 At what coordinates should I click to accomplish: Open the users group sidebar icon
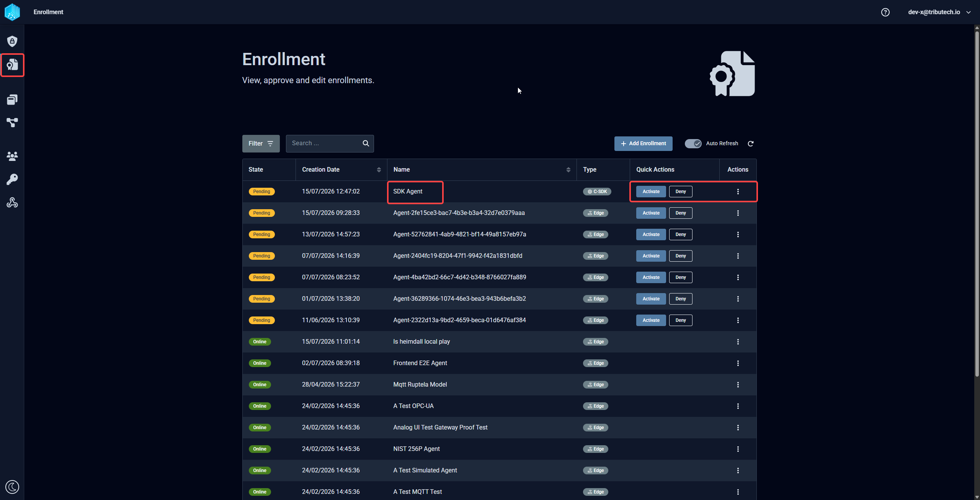click(12, 156)
